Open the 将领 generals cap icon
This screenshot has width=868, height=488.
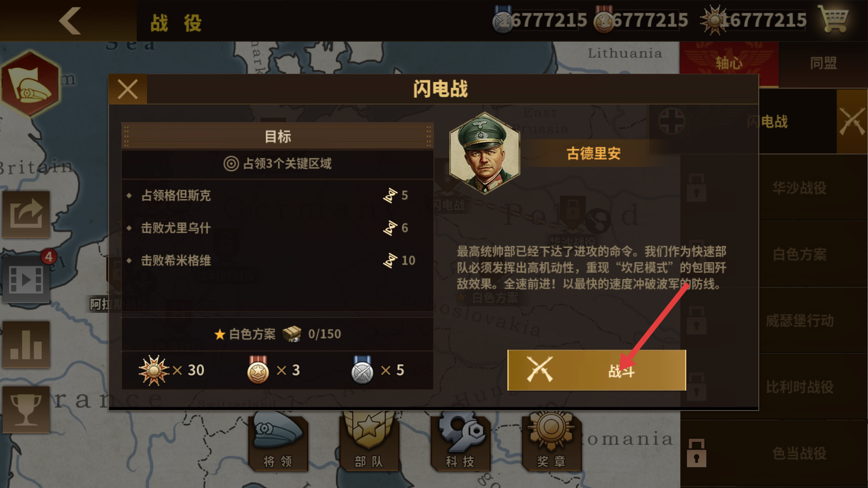click(x=278, y=440)
